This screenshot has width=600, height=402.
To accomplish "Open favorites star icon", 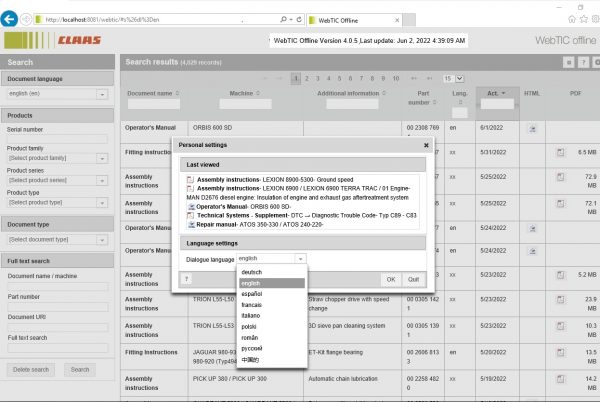I will pos(584,19).
